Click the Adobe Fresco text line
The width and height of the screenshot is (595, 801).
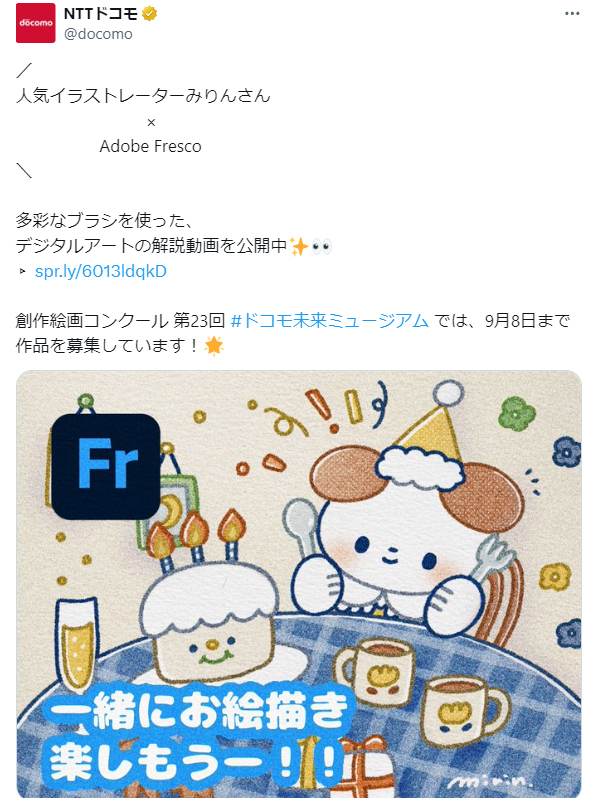coord(151,146)
